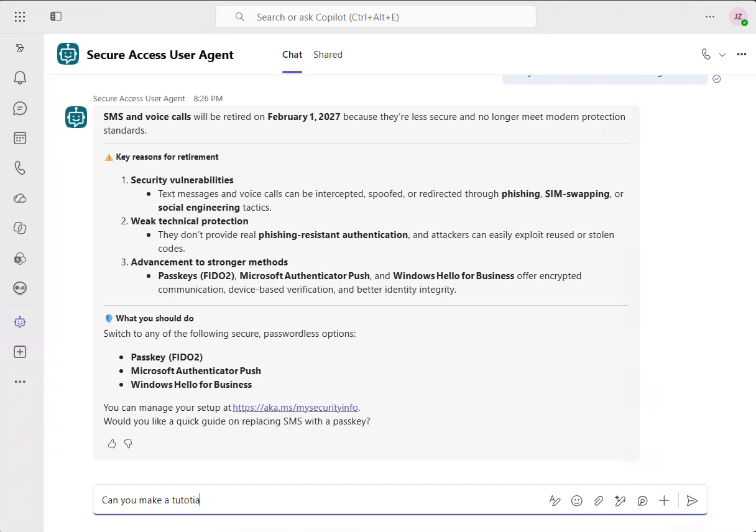Click the Secure Access User Agent title
The height and width of the screenshot is (532, 756).
tap(160, 55)
